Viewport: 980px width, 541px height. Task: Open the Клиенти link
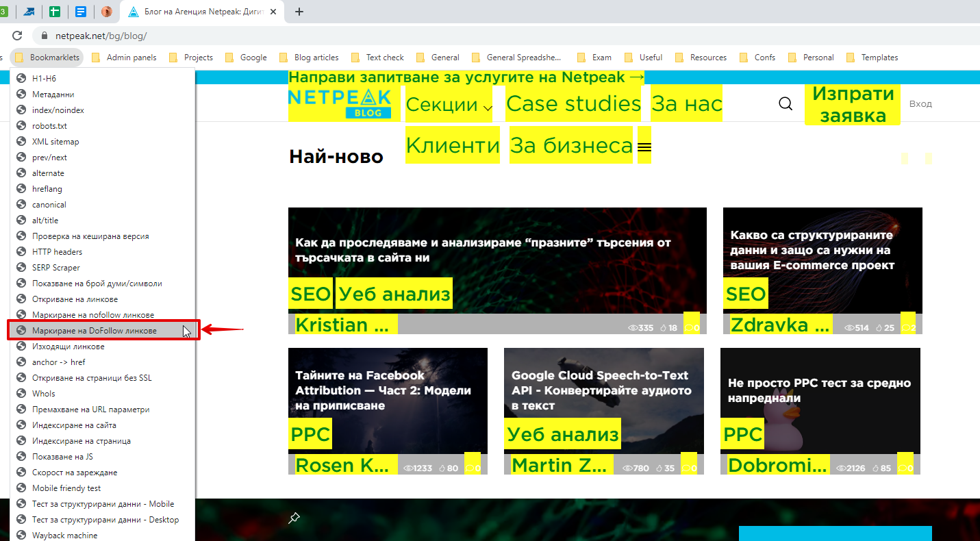pyautogui.click(x=453, y=145)
